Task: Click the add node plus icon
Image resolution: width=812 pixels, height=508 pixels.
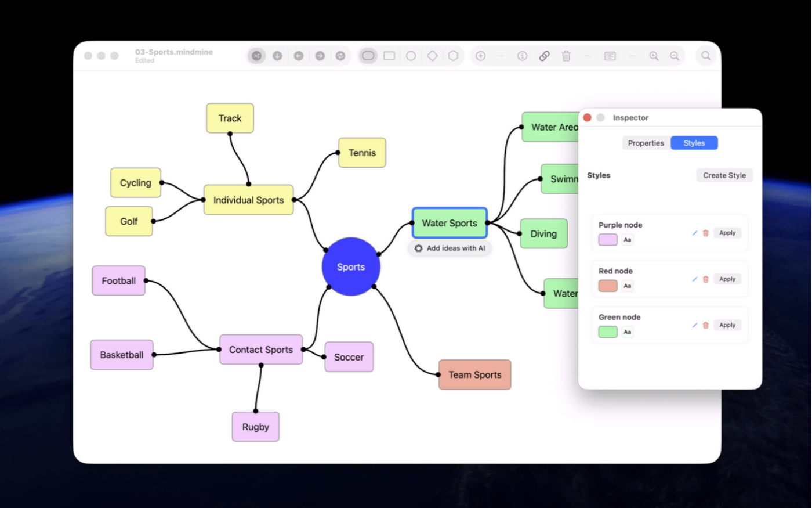Action: click(480, 56)
